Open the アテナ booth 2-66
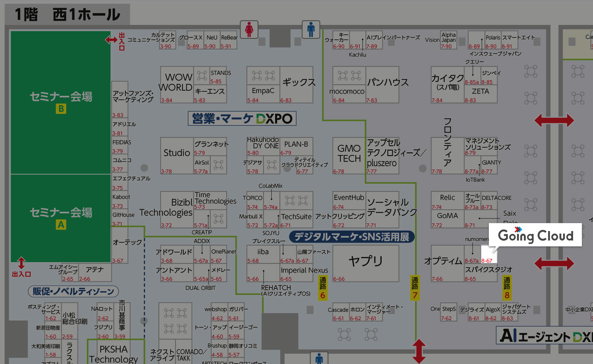593x364 pixels. 95,273
